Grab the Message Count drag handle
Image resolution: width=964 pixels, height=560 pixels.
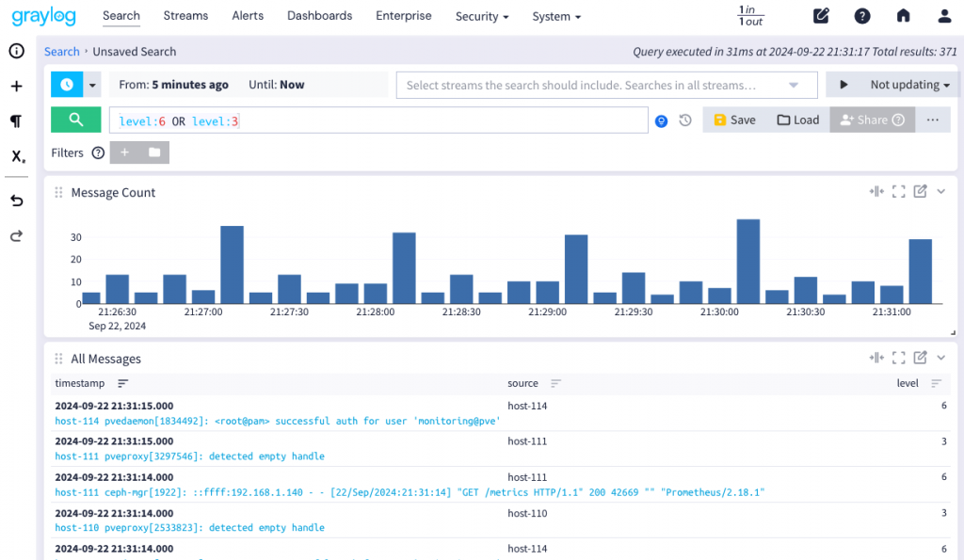(58, 192)
